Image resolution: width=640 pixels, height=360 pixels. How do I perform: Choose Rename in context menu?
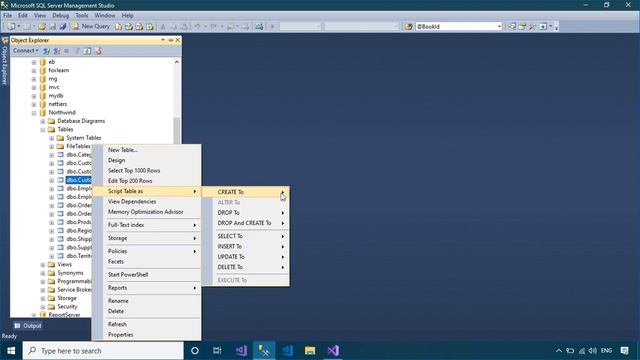point(147,301)
